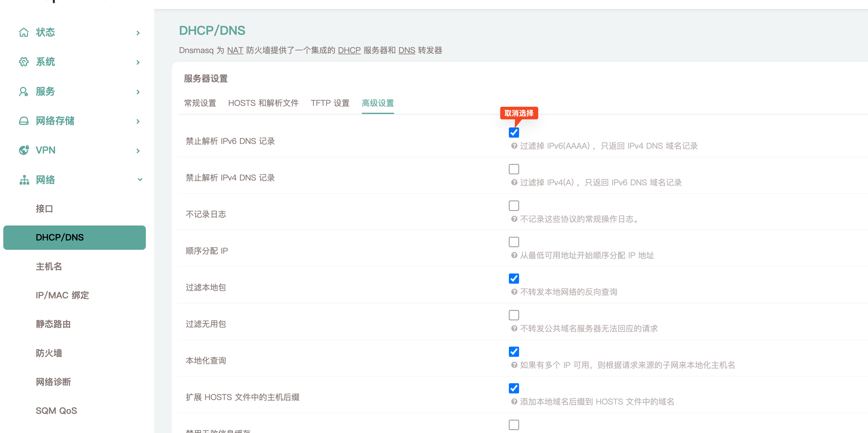Expand the 系统 menu chevron

(138, 62)
